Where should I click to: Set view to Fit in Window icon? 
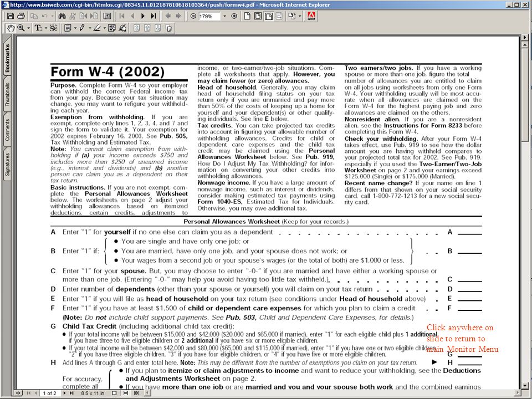click(x=258, y=16)
